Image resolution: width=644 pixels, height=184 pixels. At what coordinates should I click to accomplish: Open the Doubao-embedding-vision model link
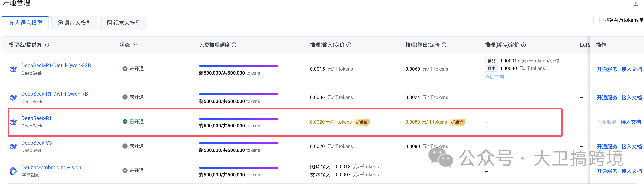click(51, 167)
